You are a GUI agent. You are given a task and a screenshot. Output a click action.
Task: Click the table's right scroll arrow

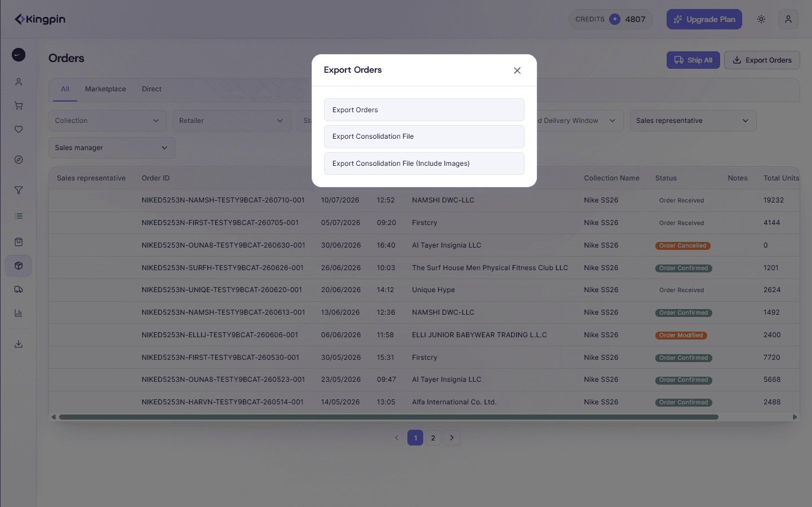tap(795, 417)
